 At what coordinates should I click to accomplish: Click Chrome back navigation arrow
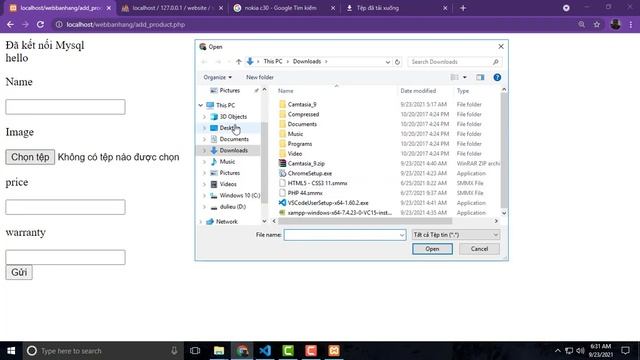point(10,24)
